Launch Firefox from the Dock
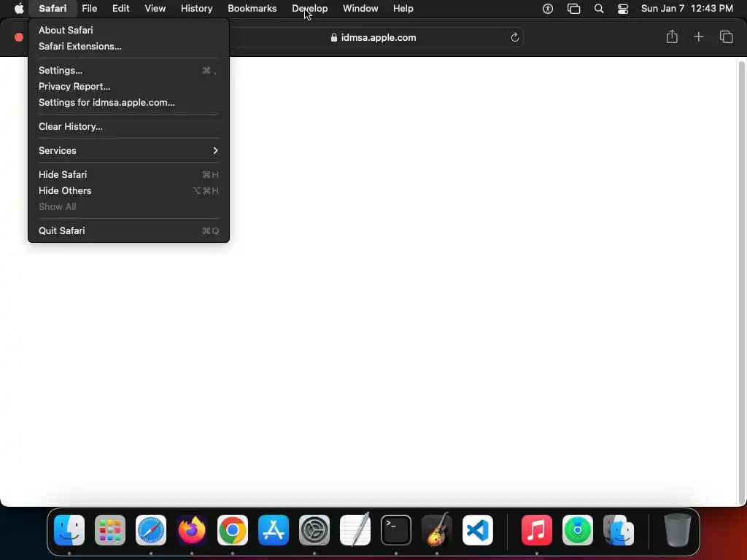747x560 pixels. [192, 530]
